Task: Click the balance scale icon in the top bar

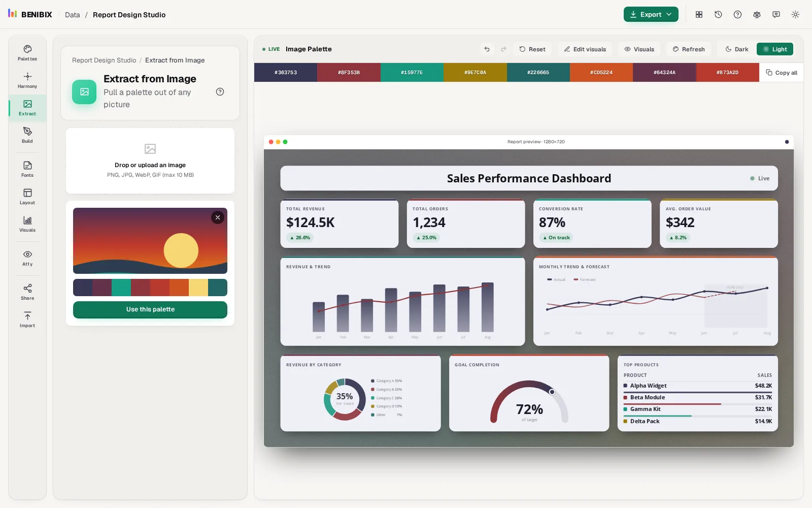Action: (x=757, y=15)
